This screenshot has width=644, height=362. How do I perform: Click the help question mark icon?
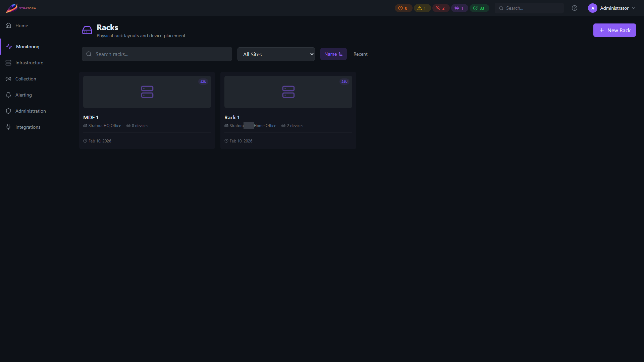[575, 8]
